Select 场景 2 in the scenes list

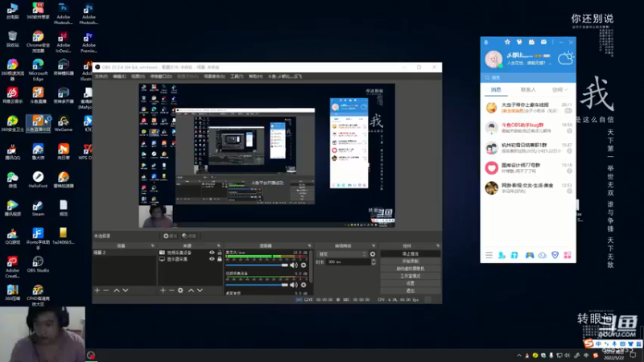click(125, 253)
